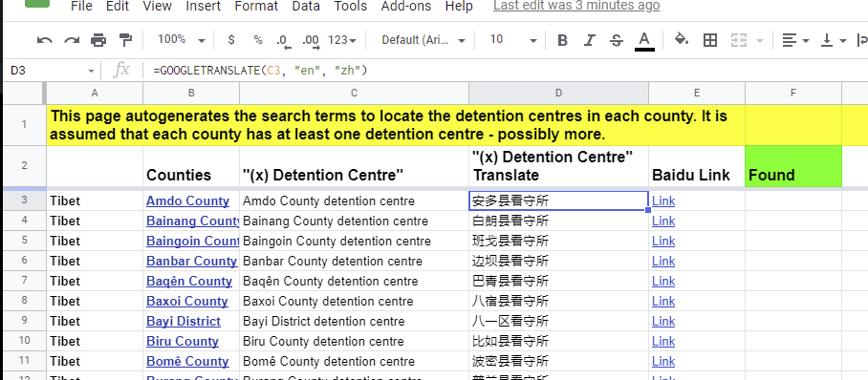Open the Bayi District link
Screen dimensions: 868x380
pos(184,321)
